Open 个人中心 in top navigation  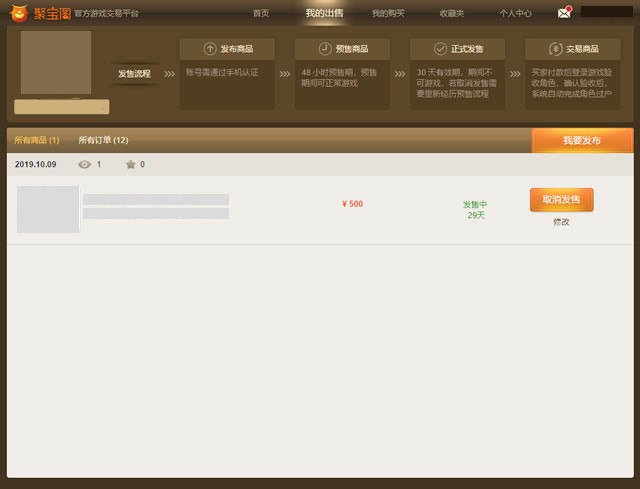tap(515, 13)
